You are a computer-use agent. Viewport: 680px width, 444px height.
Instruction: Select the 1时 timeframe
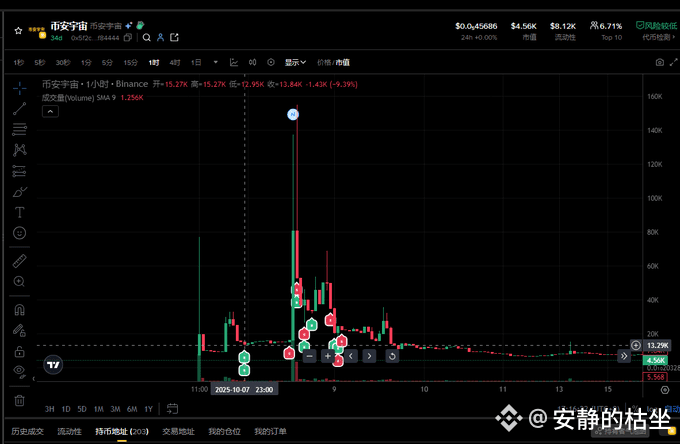pyautogui.click(x=154, y=62)
